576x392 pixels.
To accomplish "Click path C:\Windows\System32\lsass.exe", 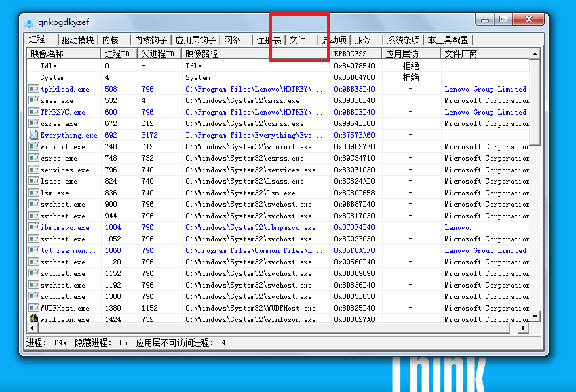I will pyautogui.click(x=244, y=181).
